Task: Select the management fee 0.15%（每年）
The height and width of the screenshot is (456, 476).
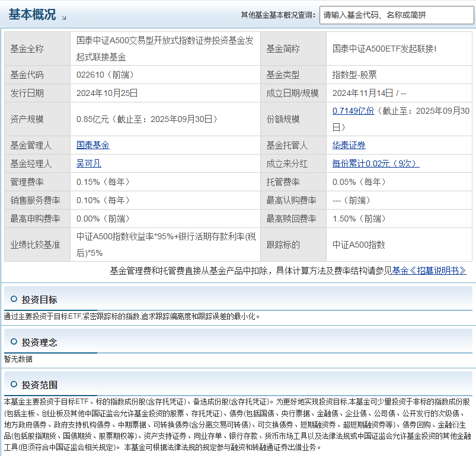Action: click(x=104, y=182)
